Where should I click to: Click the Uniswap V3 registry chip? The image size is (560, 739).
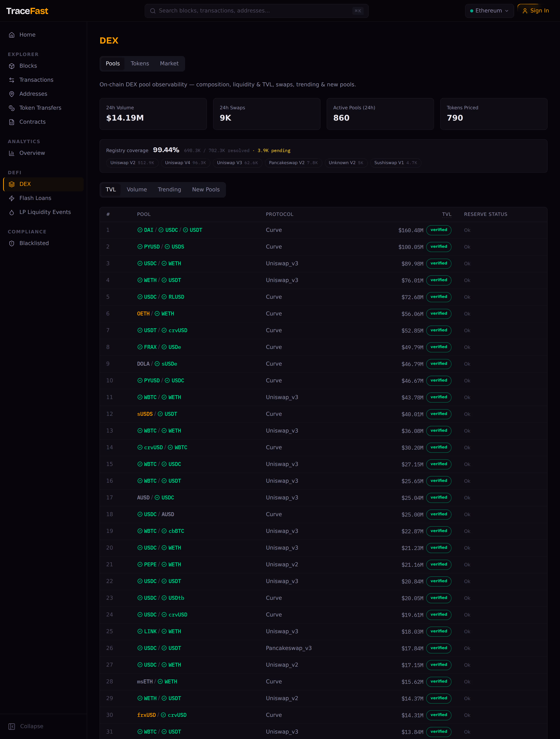237,163
